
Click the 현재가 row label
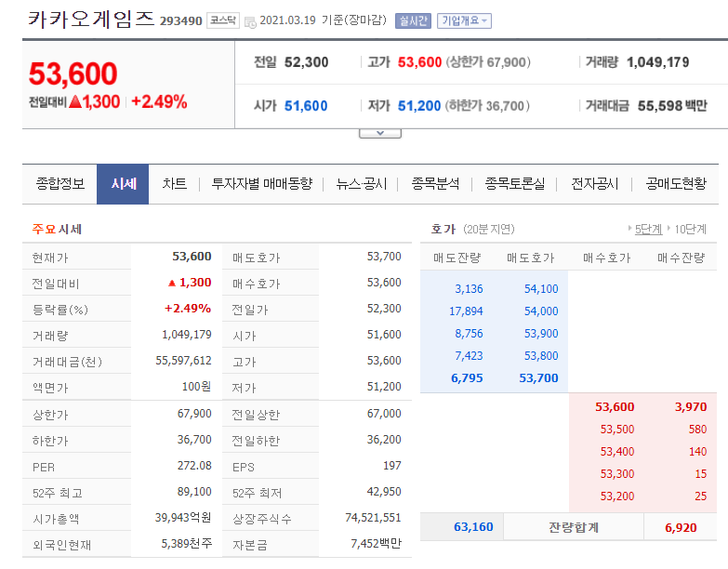[x=49, y=258]
